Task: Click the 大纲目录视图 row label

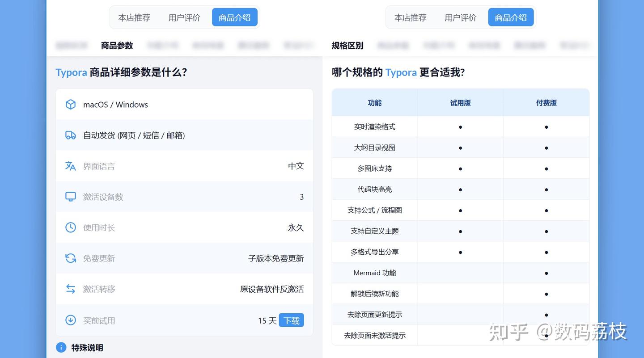Action: pos(375,147)
